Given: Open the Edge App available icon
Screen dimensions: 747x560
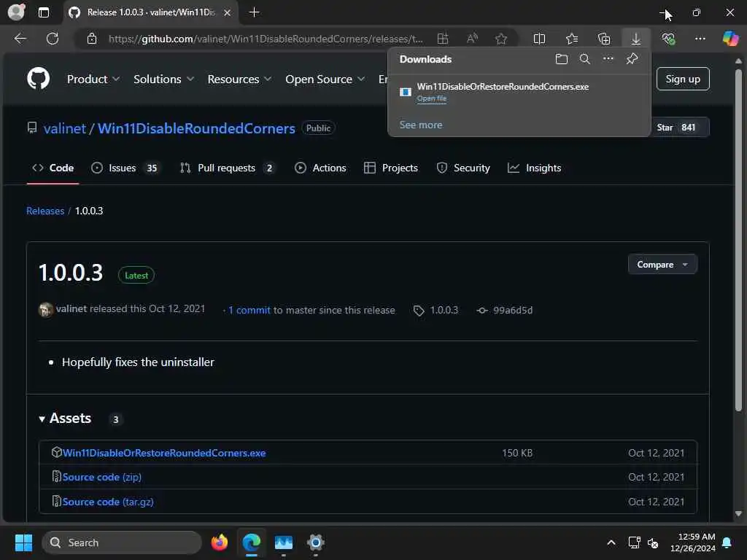Looking at the screenshot, I should tap(443, 39).
